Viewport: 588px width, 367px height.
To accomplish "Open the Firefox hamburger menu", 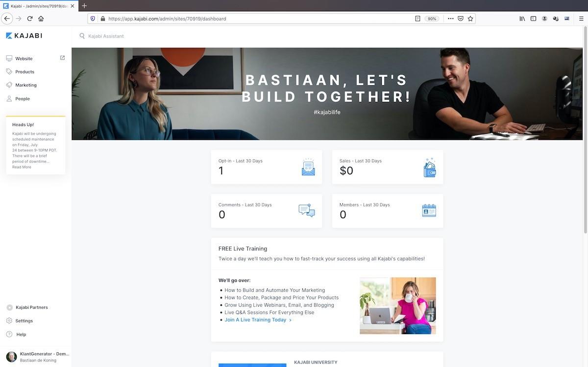I will pos(581,19).
